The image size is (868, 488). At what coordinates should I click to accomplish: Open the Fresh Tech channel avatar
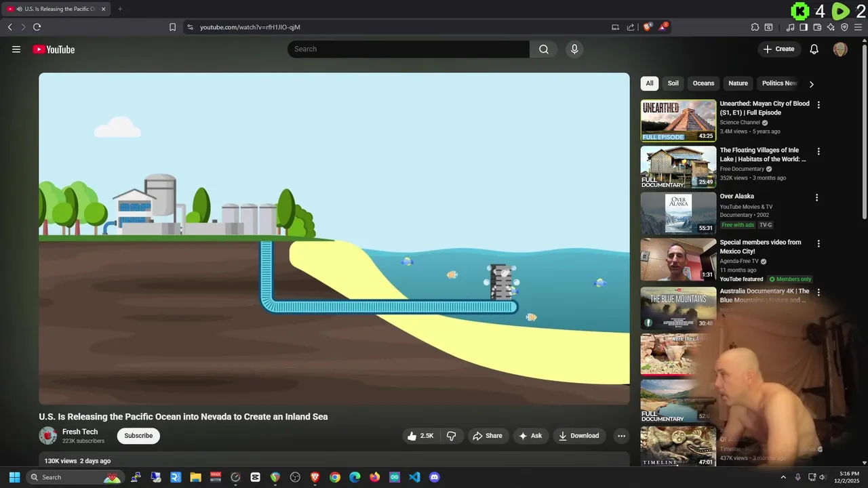click(47, 436)
